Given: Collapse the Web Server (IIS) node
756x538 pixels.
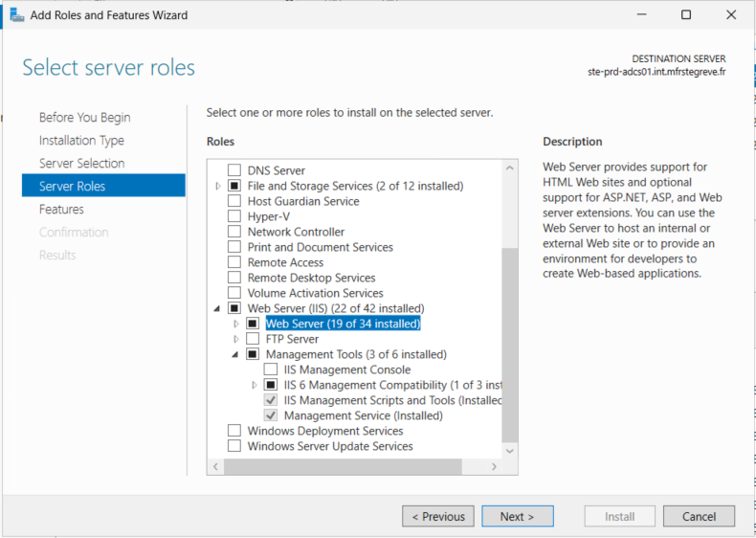Looking at the screenshot, I should pos(217,308).
